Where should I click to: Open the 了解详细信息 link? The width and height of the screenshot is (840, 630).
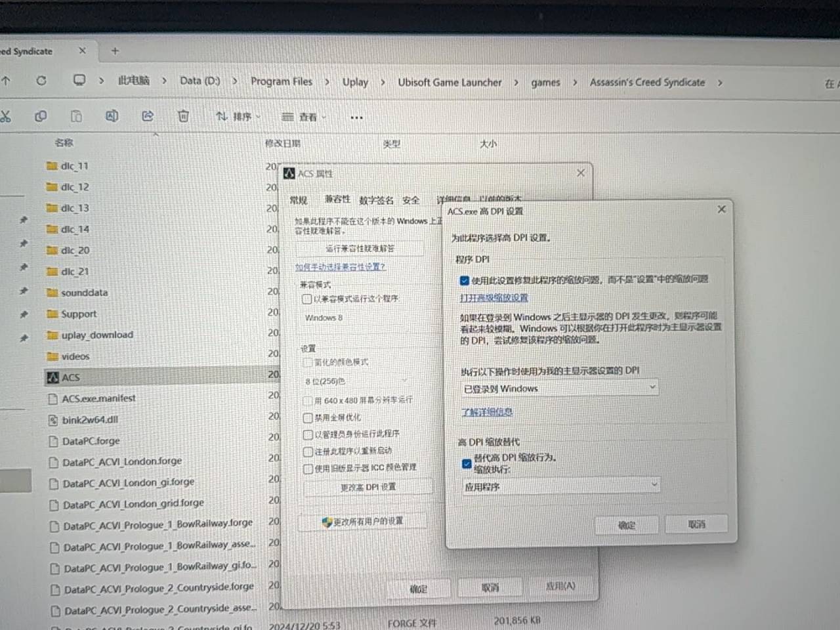pos(487,412)
